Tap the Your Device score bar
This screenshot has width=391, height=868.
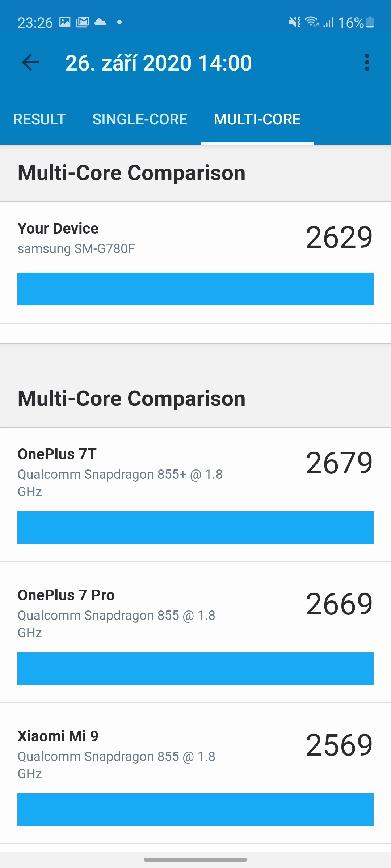195,289
